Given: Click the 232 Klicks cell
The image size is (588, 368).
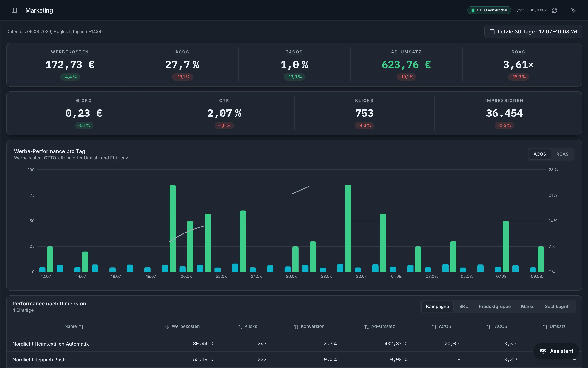Looking at the screenshot, I should pyautogui.click(x=262, y=360).
